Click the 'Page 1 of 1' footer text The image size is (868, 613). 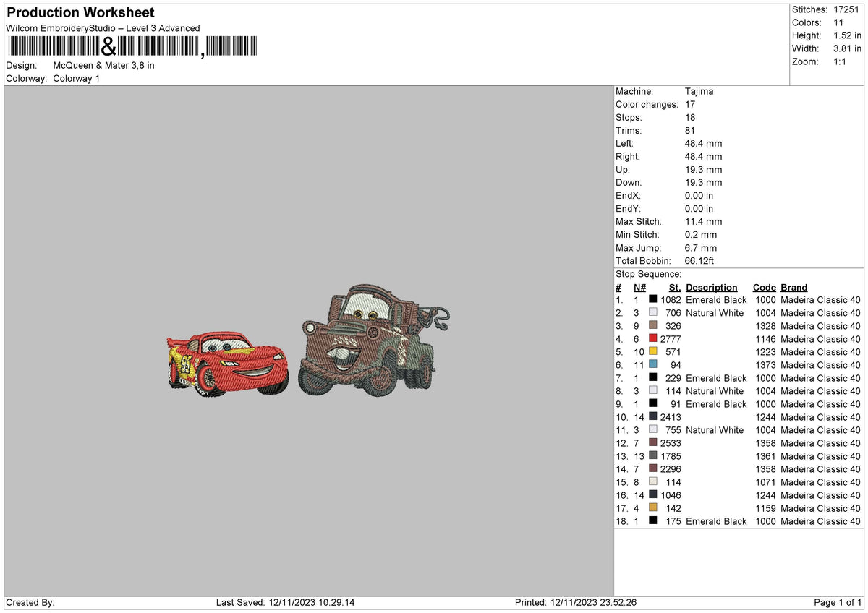pos(838,602)
